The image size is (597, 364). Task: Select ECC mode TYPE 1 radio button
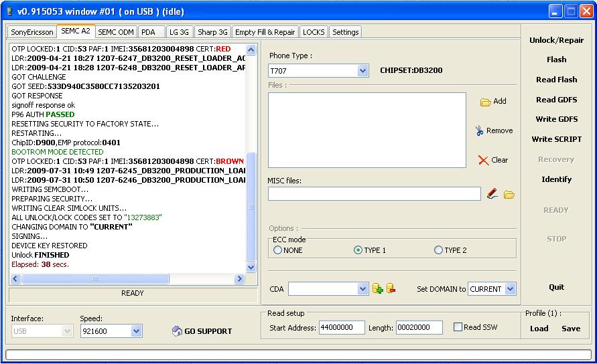point(358,250)
